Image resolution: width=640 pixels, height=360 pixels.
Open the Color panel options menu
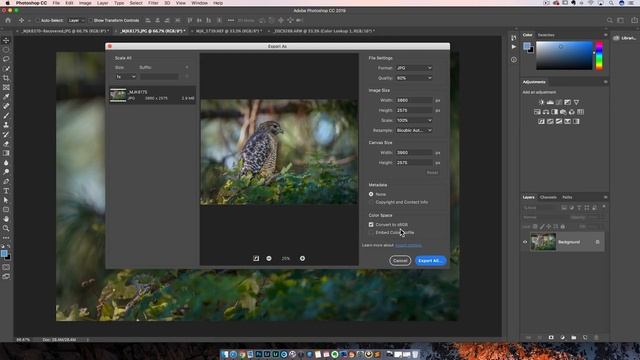pos(605,35)
